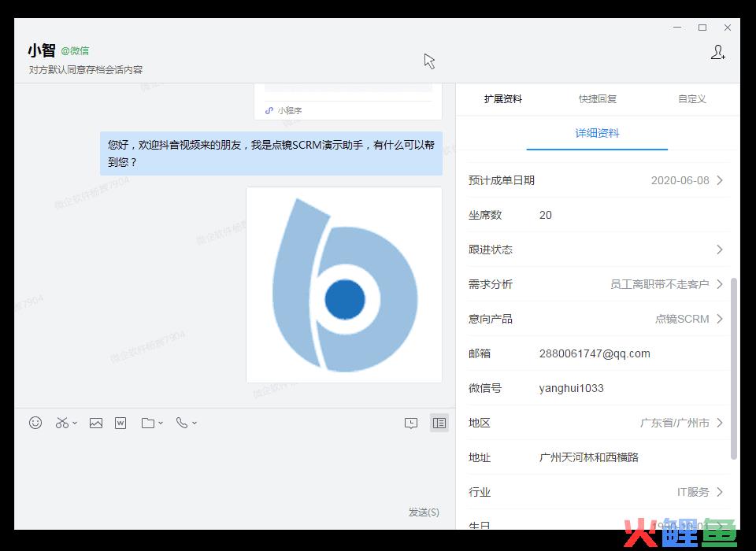Expand the folder options arrow
Image resolution: width=756 pixels, height=551 pixels.
tap(161, 423)
